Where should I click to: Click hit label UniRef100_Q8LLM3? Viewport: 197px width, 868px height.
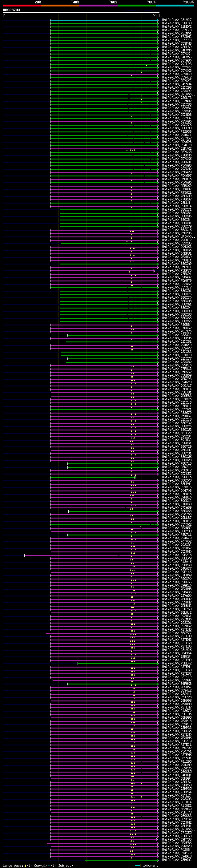177,128
